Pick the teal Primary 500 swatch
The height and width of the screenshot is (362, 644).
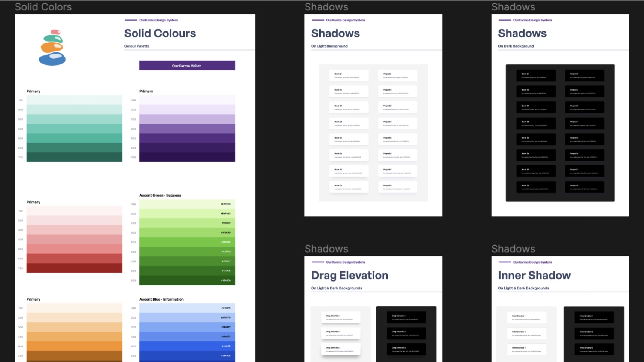coord(74,138)
